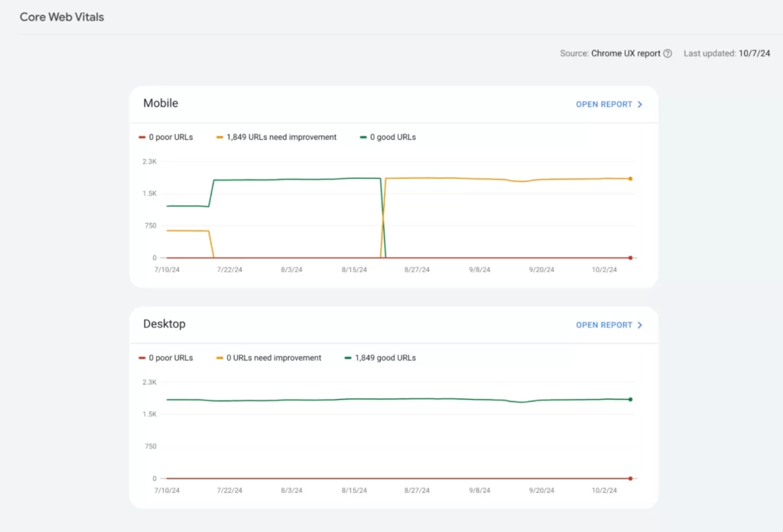
Task: Select the Mobile card title
Action: [x=161, y=103]
